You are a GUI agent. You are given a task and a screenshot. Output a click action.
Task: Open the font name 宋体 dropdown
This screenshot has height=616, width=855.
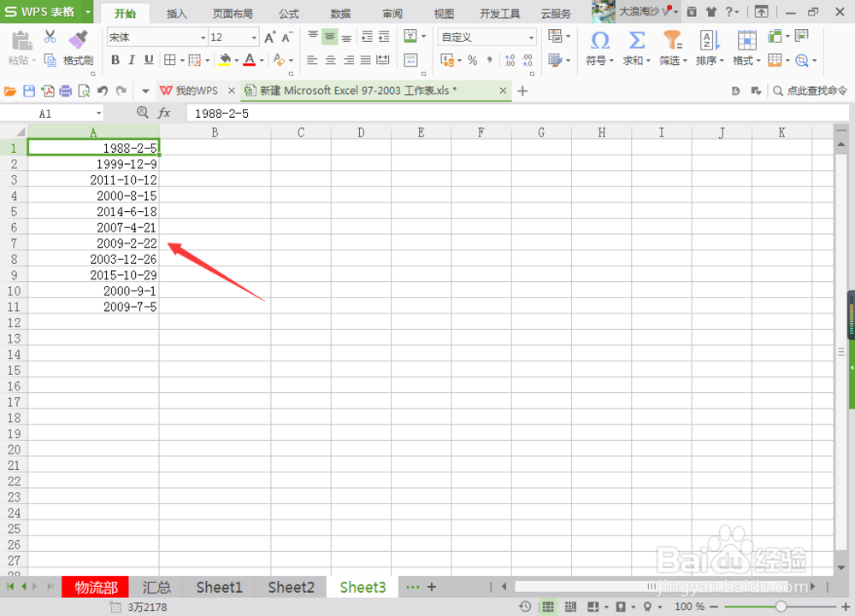tap(203, 38)
